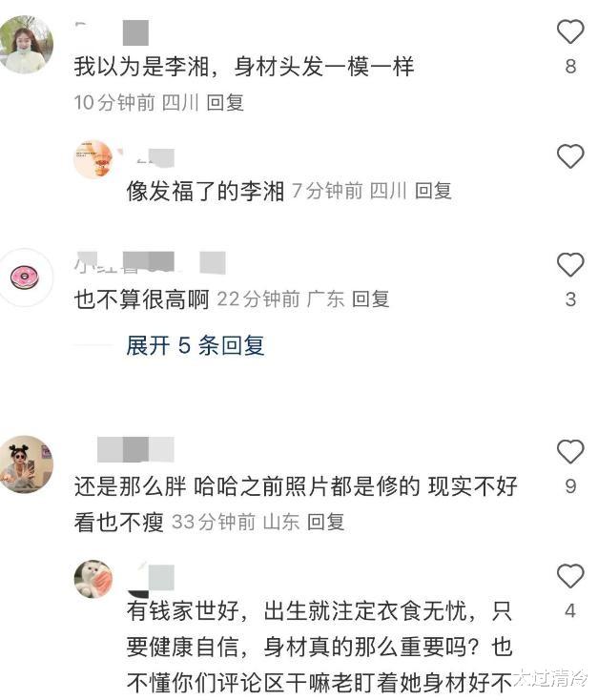This screenshot has width=598, height=700.
Task: Open avatar of girl in white jacket
Action: click(26, 44)
